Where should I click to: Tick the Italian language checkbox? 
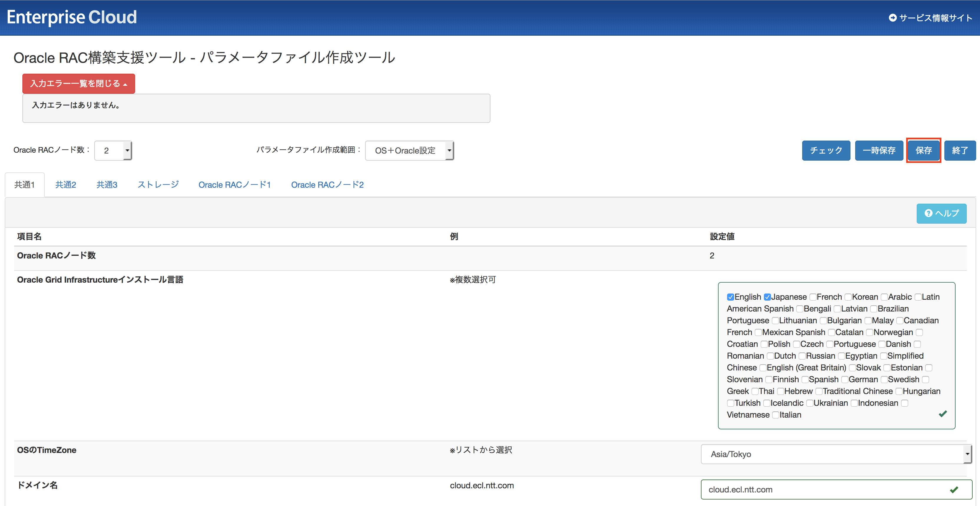775,415
